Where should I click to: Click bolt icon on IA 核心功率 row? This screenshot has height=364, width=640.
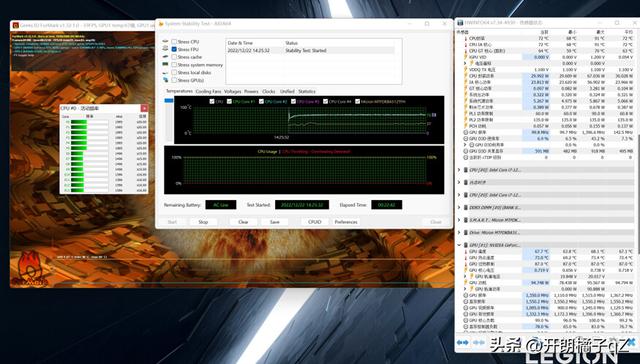(x=466, y=82)
